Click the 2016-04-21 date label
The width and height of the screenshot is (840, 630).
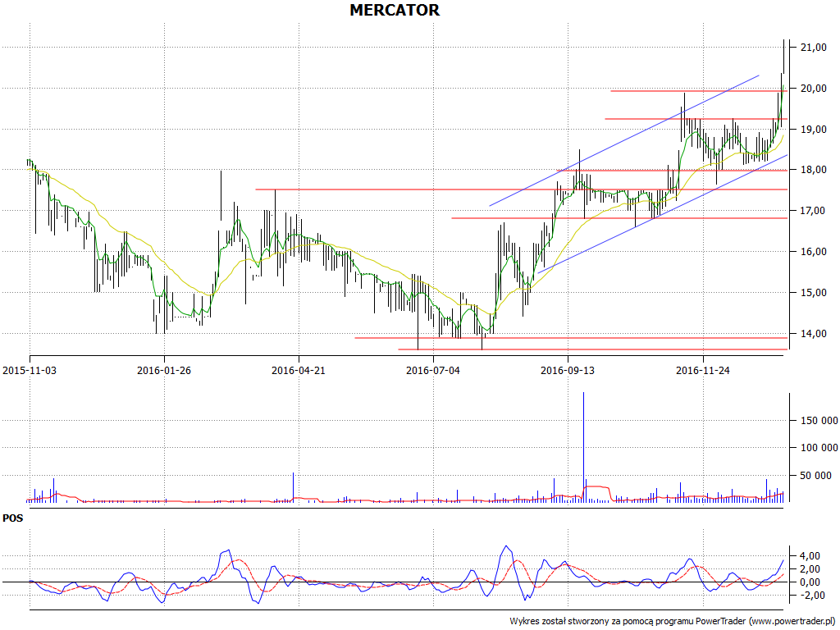point(299,370)
